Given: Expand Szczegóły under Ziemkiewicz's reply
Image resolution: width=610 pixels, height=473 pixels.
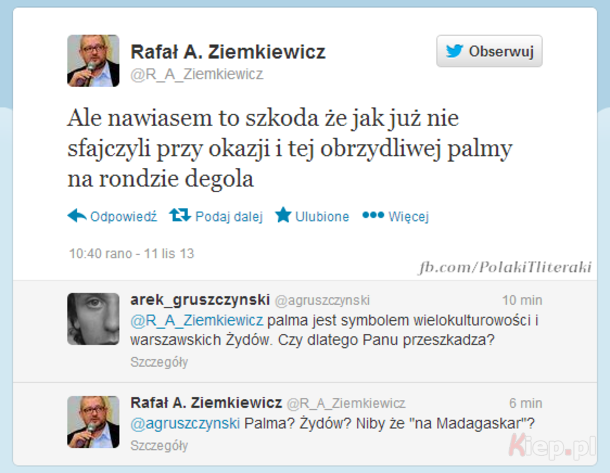Looking at the screenshot, I should [159, 445].
